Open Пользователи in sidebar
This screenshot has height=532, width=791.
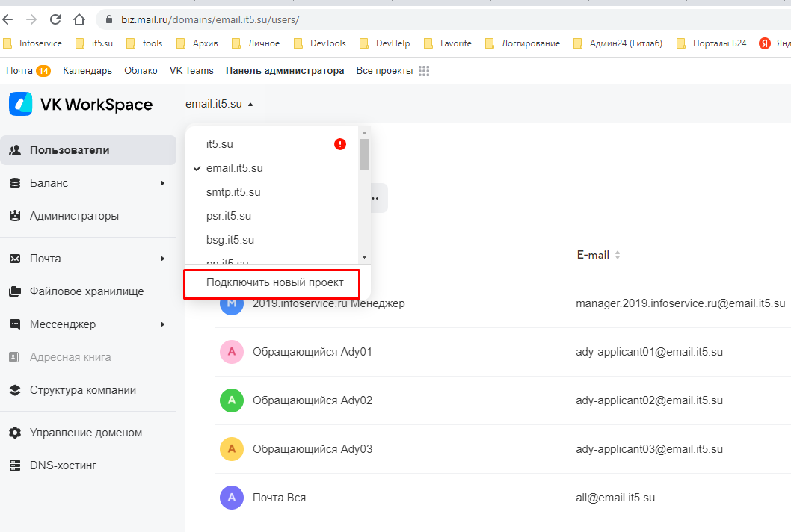pyautogui.click(x=88, y=149)
